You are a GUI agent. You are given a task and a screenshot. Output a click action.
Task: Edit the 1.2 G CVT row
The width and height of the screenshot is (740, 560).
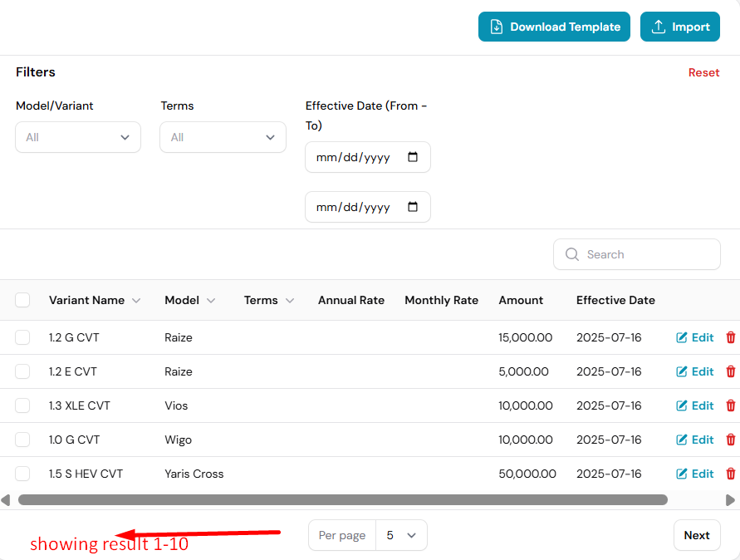tap(694, 337)
